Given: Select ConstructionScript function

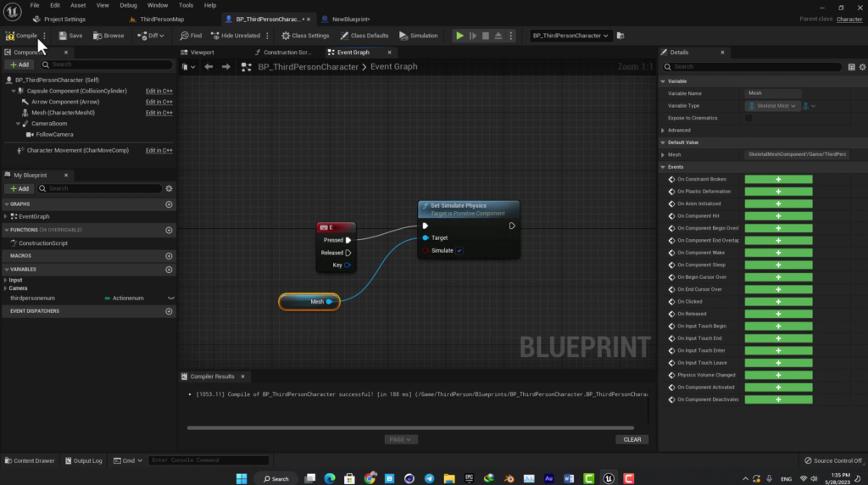Looking at the screenshot, I should coord(42,243).
